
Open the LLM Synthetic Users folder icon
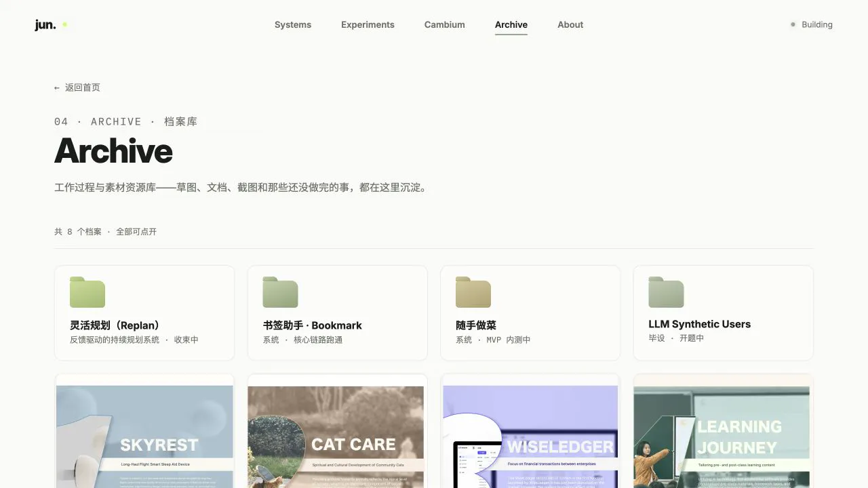(666, 292)
